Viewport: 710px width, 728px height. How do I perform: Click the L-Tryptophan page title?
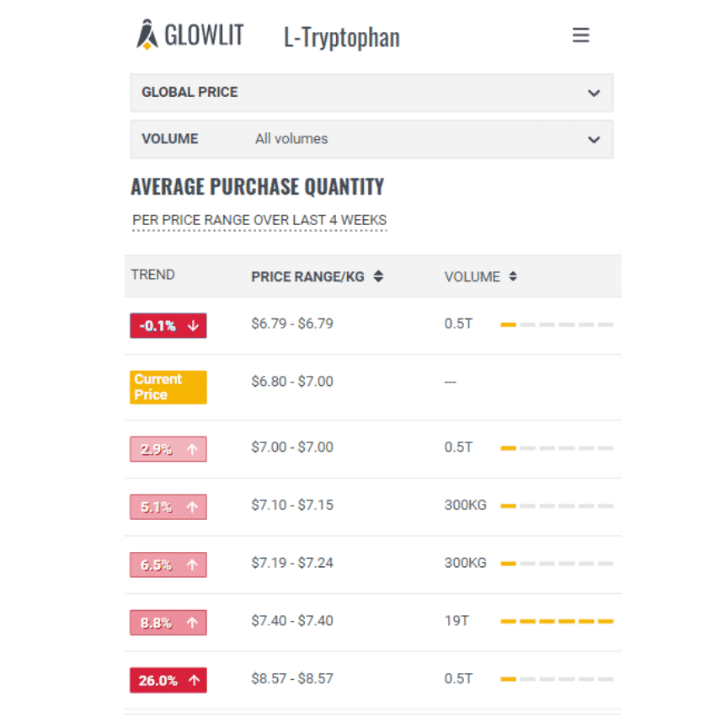point(342,37)
